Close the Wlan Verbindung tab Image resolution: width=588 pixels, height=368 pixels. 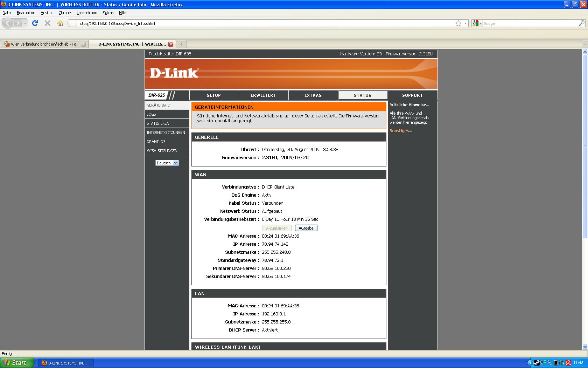click(83, 44)
